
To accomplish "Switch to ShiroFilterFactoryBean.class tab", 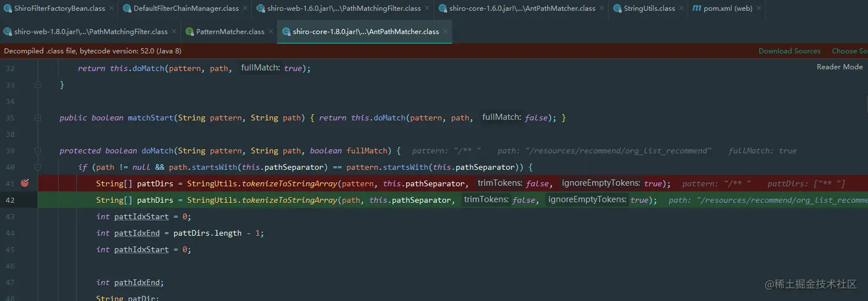I will pos(60,9).
